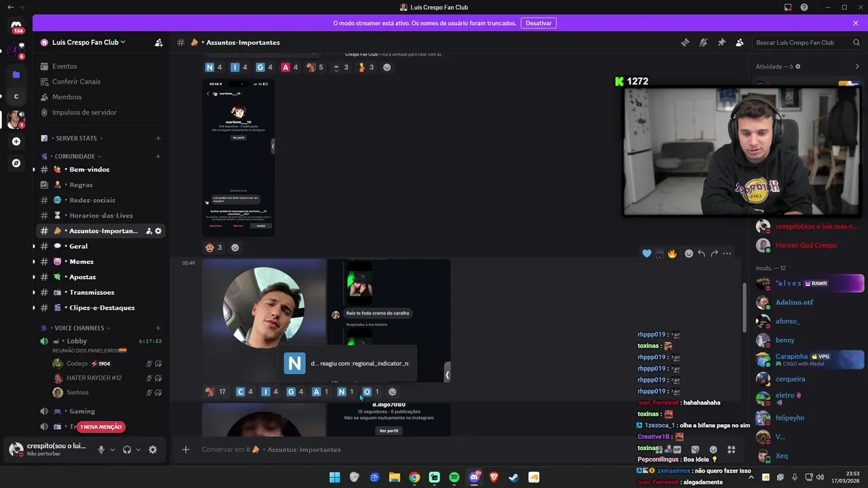Open Atividade settings gear icon

point(797,66)
